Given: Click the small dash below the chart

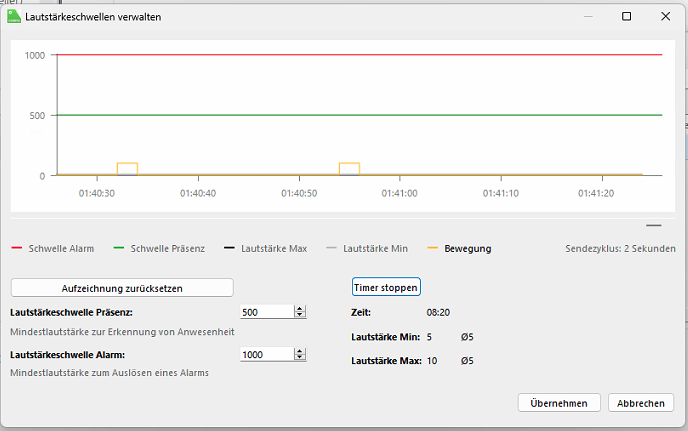Looking at the screenshot, I should coord(654,225).
